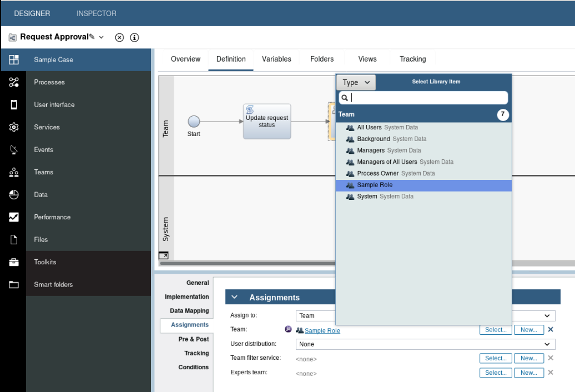Image resolution: width=575 pixels, height=392 pixels.
Task: Switch to the Views tab
Action: pos(367,59)
